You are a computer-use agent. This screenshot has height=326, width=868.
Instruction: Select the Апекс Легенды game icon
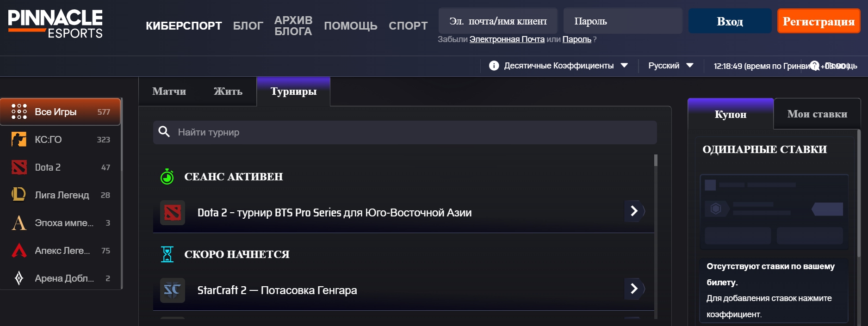click(x=19, y=250)
